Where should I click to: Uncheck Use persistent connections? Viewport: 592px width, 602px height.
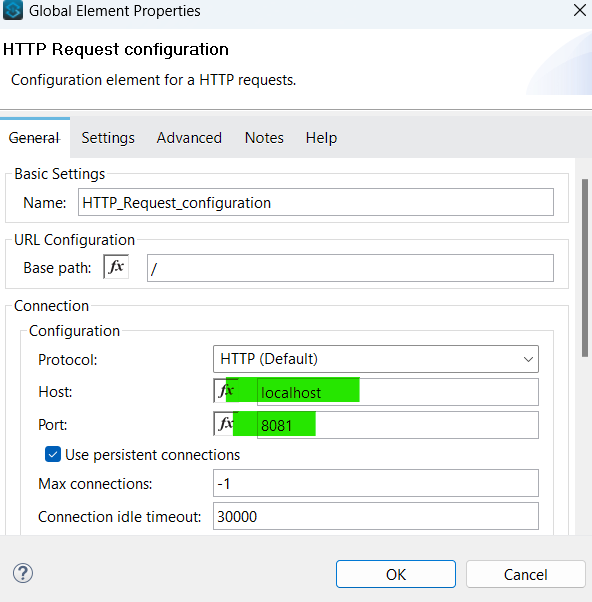pyautogui.click(x=53, y=455)
